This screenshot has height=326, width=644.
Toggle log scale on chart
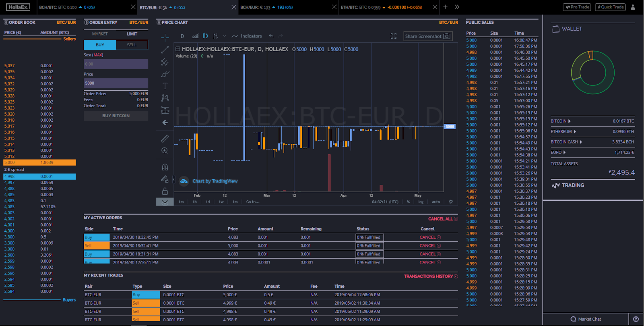421,202
